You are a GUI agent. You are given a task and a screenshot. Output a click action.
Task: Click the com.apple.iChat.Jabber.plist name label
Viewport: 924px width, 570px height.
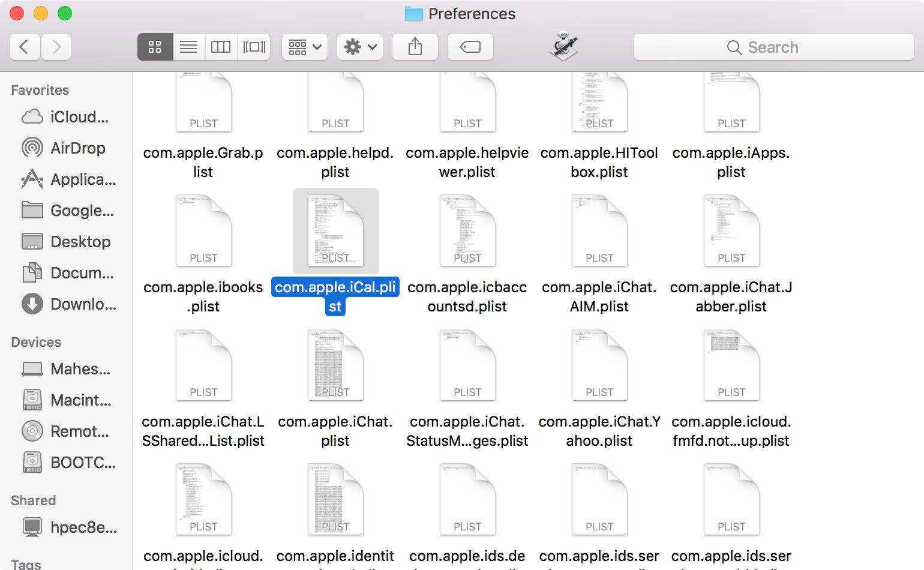pos(731,296)
